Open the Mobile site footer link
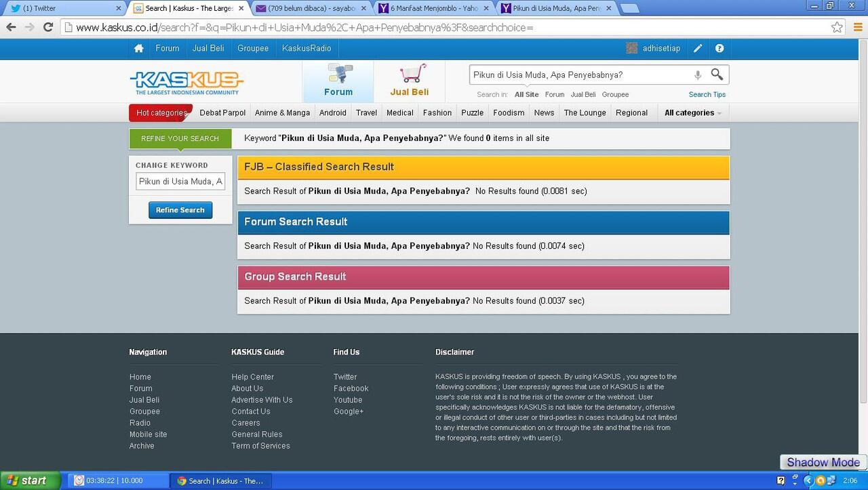This screenshot has width=868, height=490. pos(148,434)
